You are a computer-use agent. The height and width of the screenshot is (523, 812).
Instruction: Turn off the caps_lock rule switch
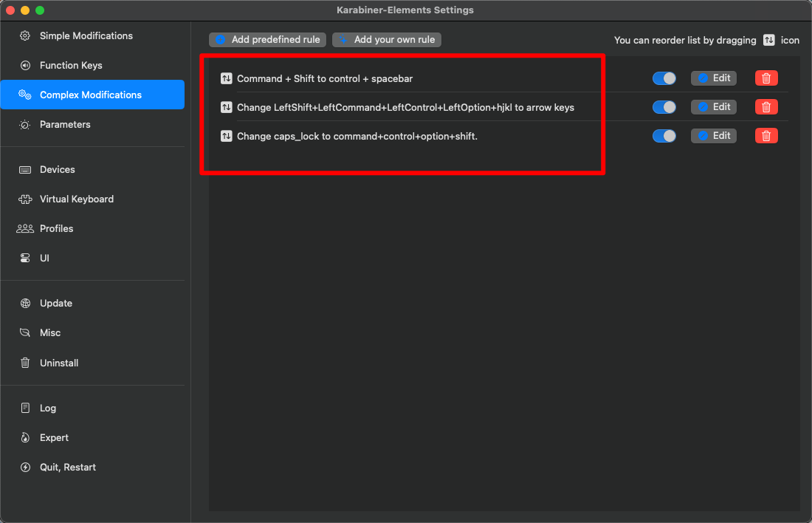click(664, 136)
